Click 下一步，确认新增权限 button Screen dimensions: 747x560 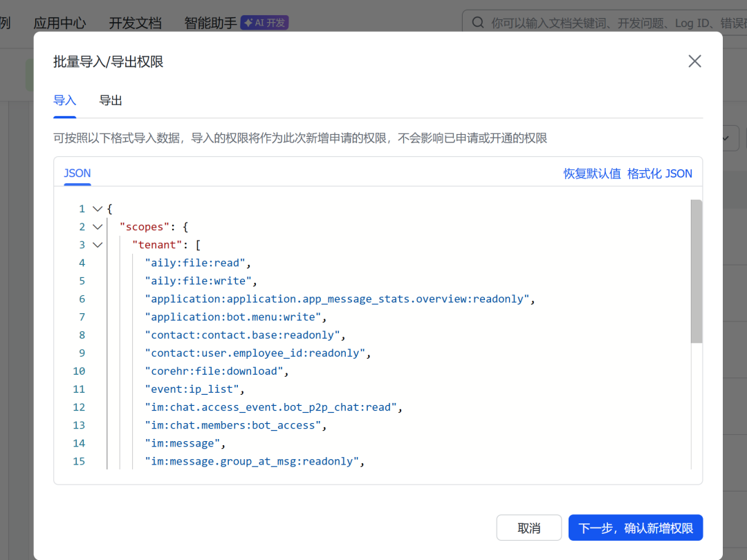point(635,528)
